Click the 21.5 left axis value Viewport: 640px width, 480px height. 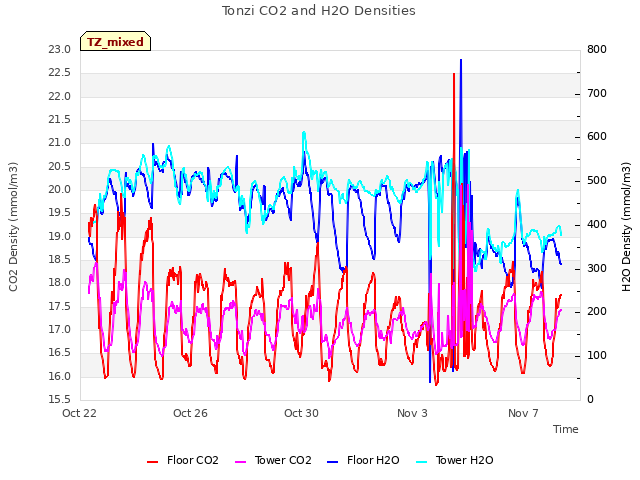point(60,120)
